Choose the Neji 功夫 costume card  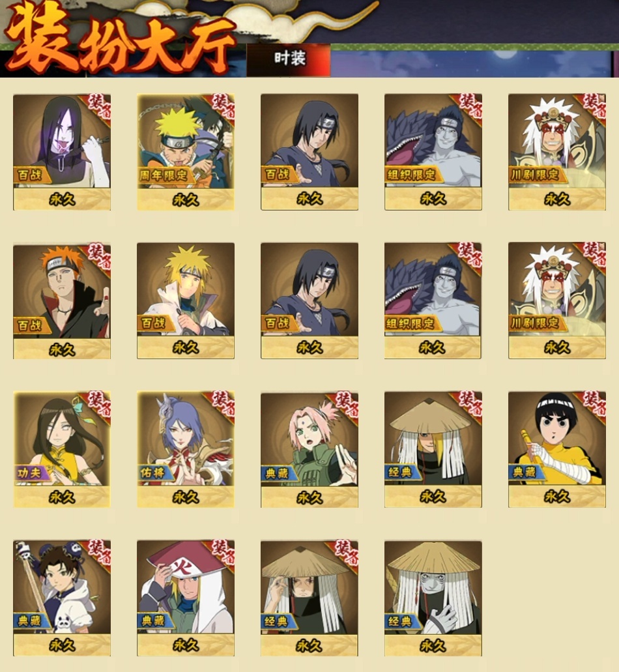coord(62,449)
